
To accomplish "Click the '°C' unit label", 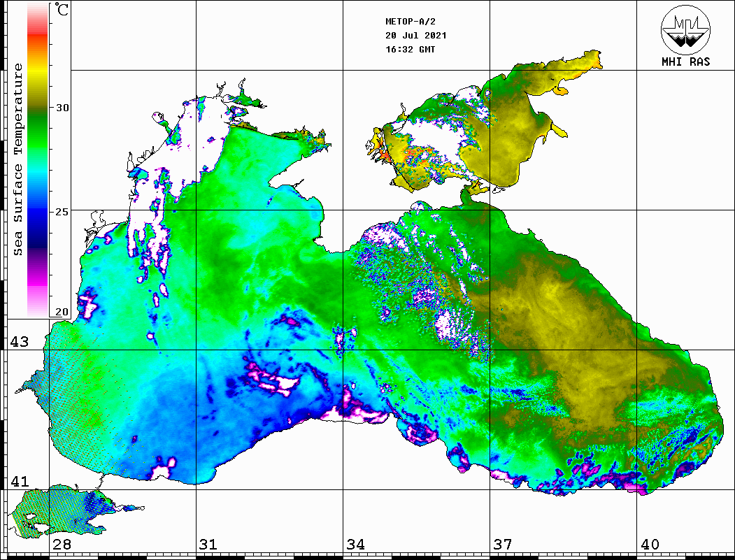I will click(62, 9).
